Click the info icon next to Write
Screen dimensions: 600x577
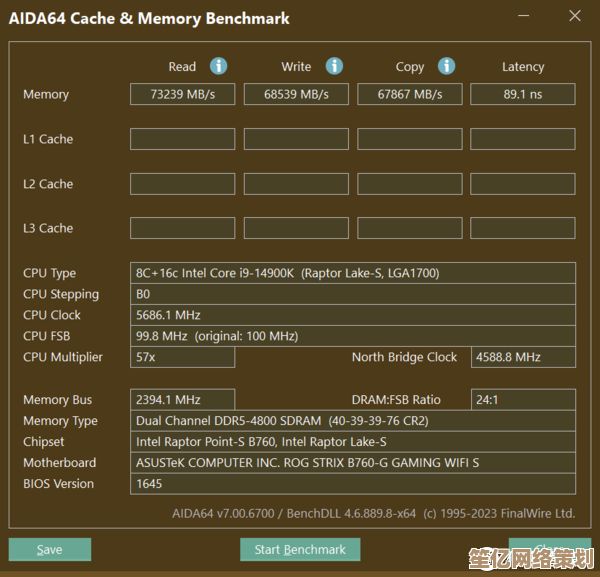click(x=334, y=66)
